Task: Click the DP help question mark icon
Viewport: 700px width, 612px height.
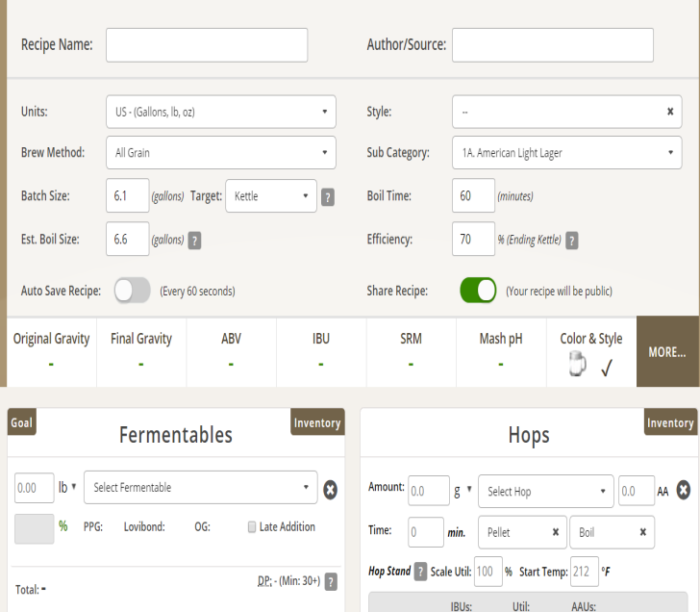Action: click(331, 581)
